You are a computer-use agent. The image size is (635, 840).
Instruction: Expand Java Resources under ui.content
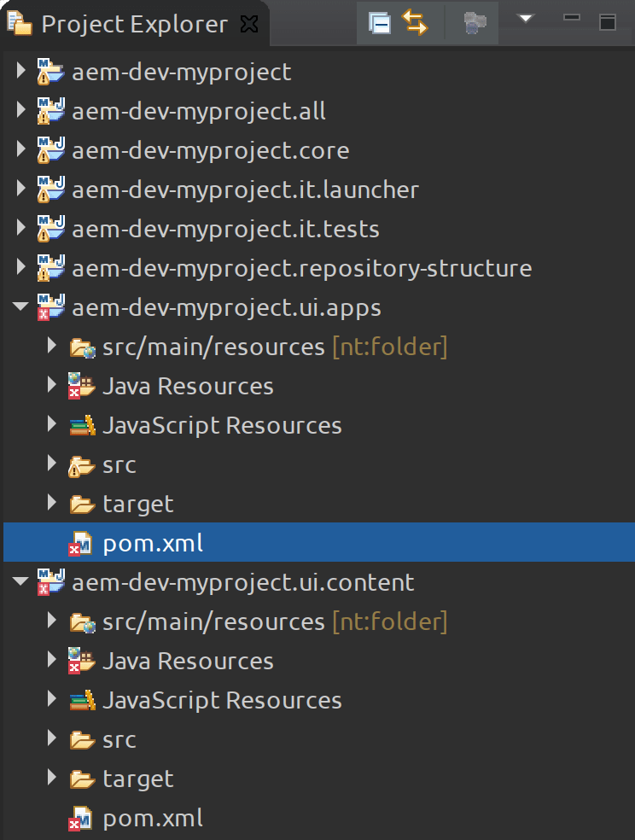[x=52, y=660]
